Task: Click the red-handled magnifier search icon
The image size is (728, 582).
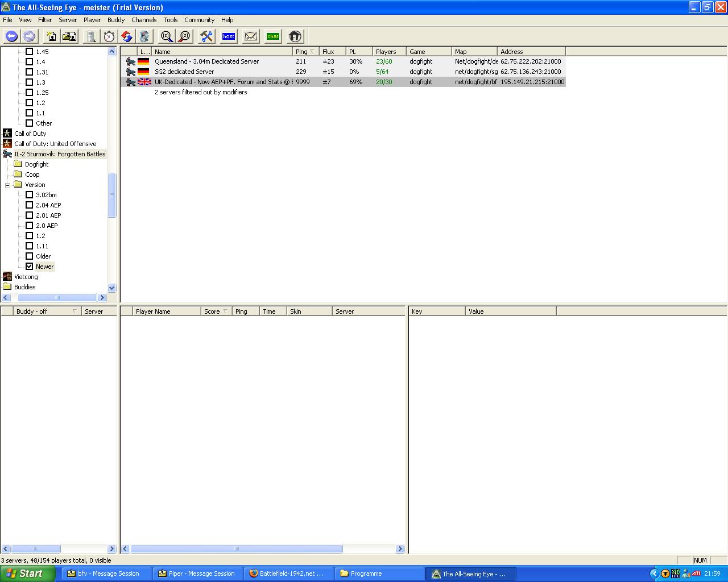Action: 185,36
